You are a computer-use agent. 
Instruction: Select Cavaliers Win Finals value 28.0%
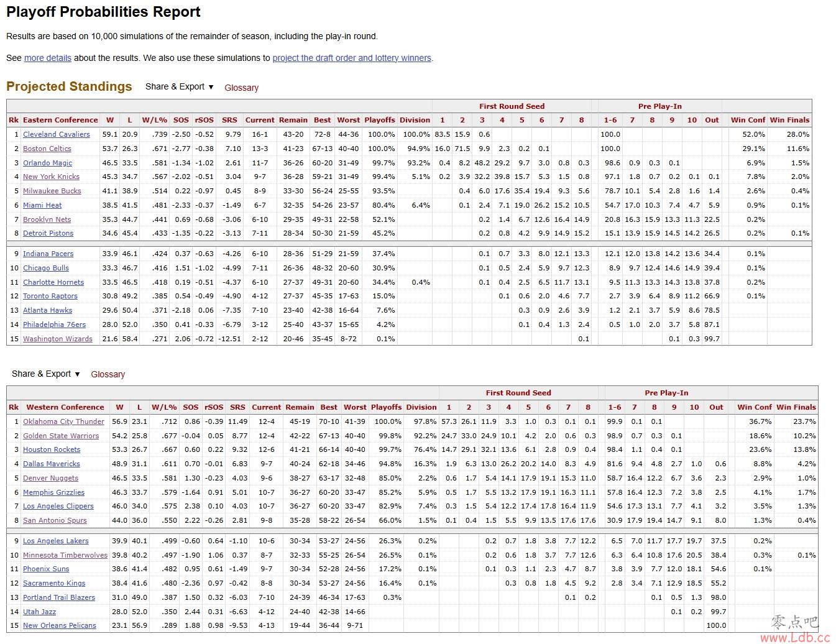coord(797,134)
